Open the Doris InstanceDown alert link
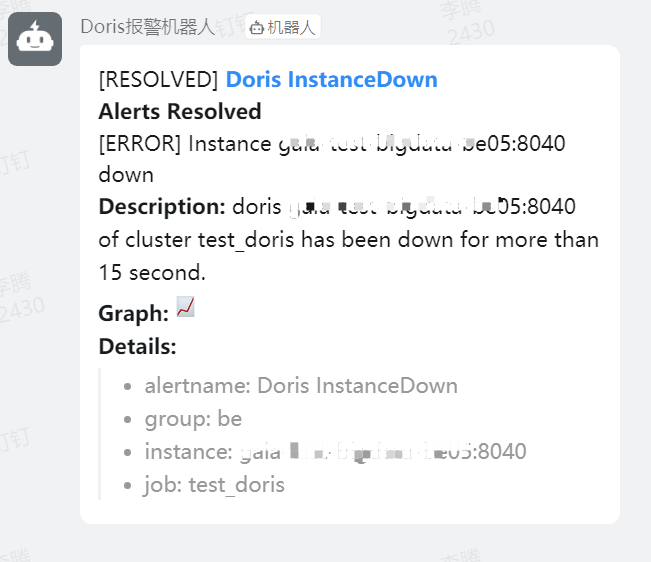 pos(331,79)
